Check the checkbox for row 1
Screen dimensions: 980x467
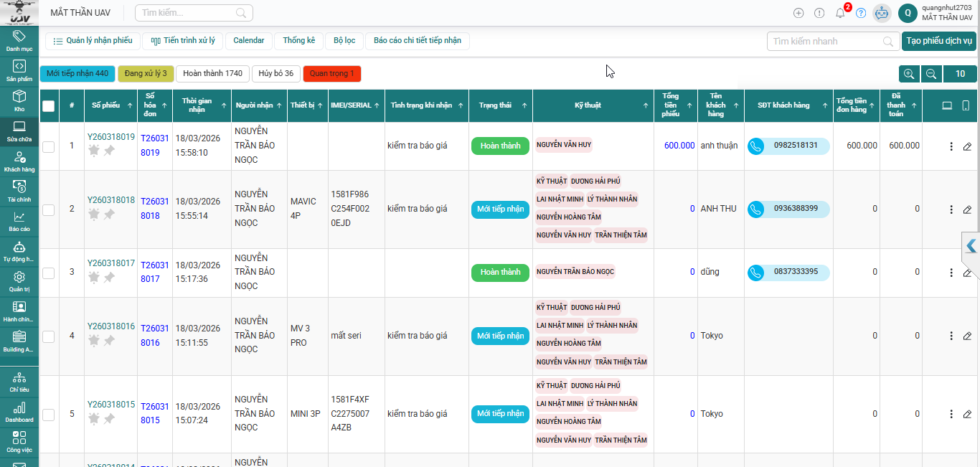pos(48,146)
